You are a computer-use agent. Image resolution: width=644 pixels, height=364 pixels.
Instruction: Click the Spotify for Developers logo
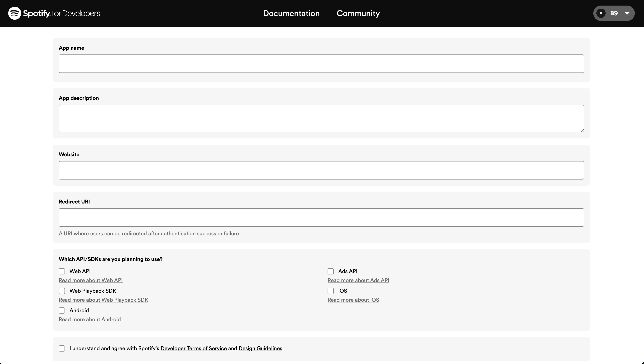[54, 13]
